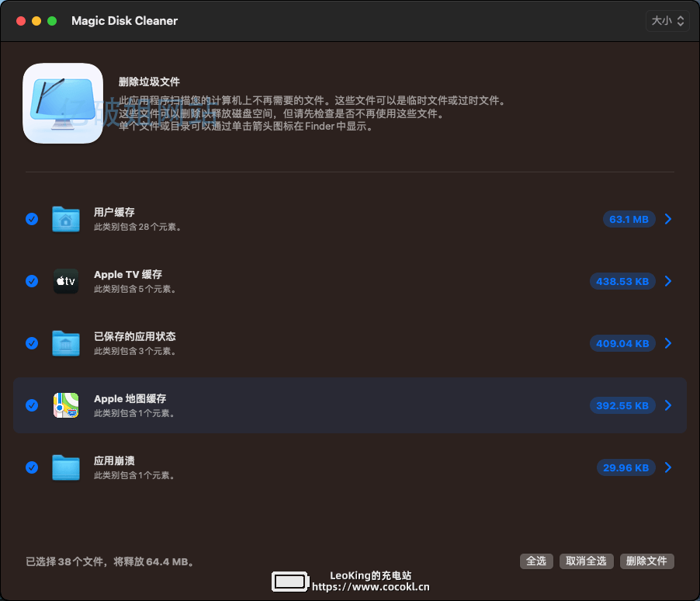Viewport: 700px width, 601px height.
Task: Click the 删除文件 button
Action: pos(647,561)
